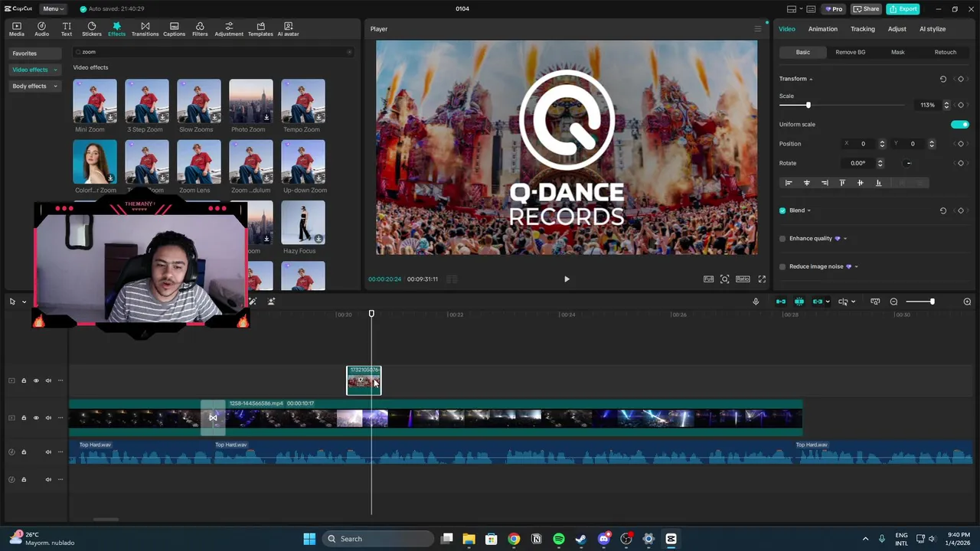The height and width of the screenshot is (551, 980).
Task: Enable the Reduce image noise checkbox
Action: tap(782, 266)
